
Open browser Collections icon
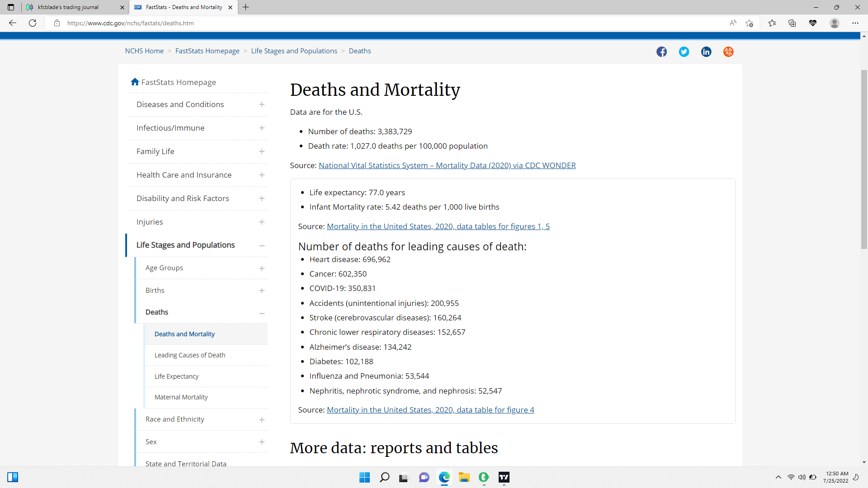pos(792,23)
